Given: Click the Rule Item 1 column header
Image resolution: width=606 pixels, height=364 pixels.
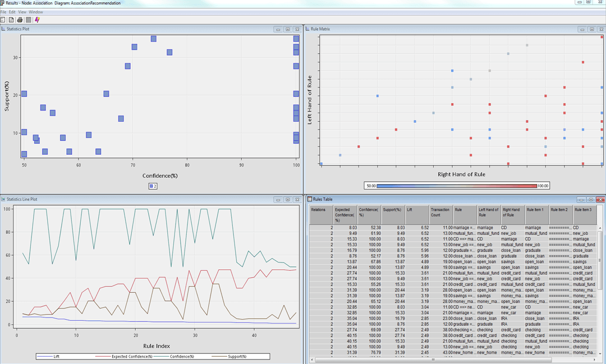Looking at the screenshot, I should 537,215.
